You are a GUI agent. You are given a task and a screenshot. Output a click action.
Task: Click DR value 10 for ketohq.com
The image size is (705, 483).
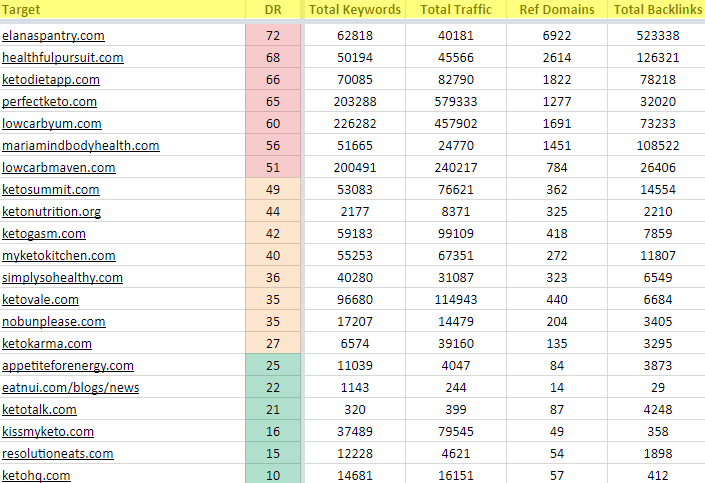273,475
